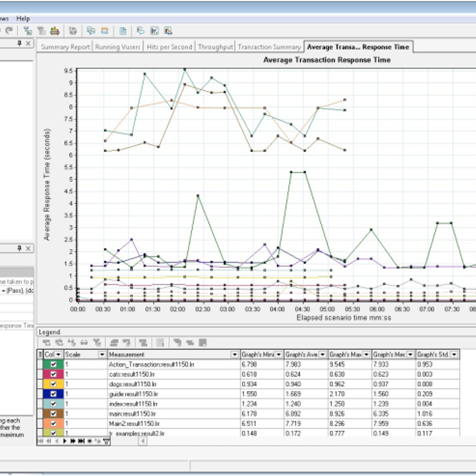Click the colorful bar-group icon in main toolbar
Viewport: 476px width, 476px height.
click(x=55, y=31)
